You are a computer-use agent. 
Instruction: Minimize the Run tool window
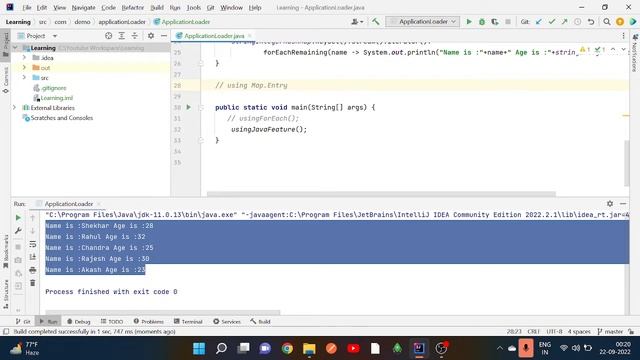(x=623, y=203)
